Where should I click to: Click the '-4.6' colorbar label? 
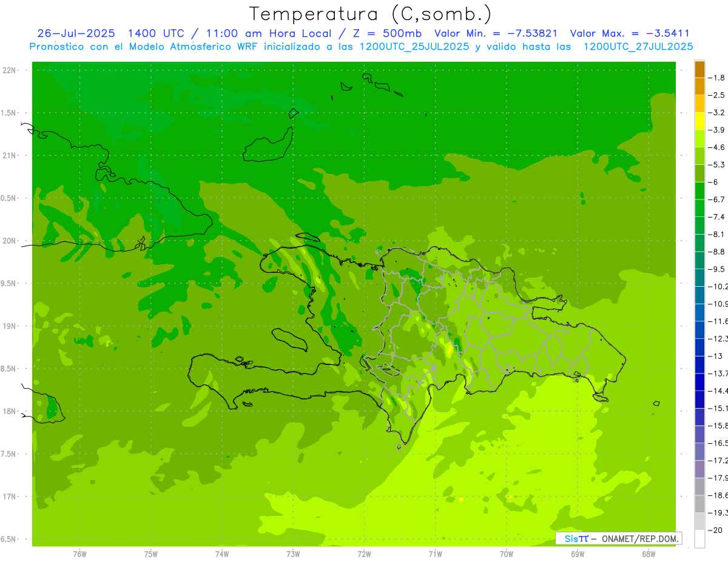[717, 147]
